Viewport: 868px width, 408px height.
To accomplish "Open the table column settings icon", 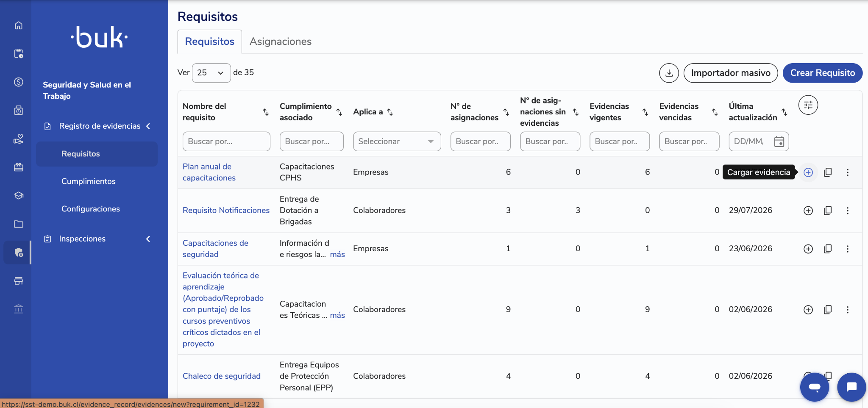I will point(808,105).
